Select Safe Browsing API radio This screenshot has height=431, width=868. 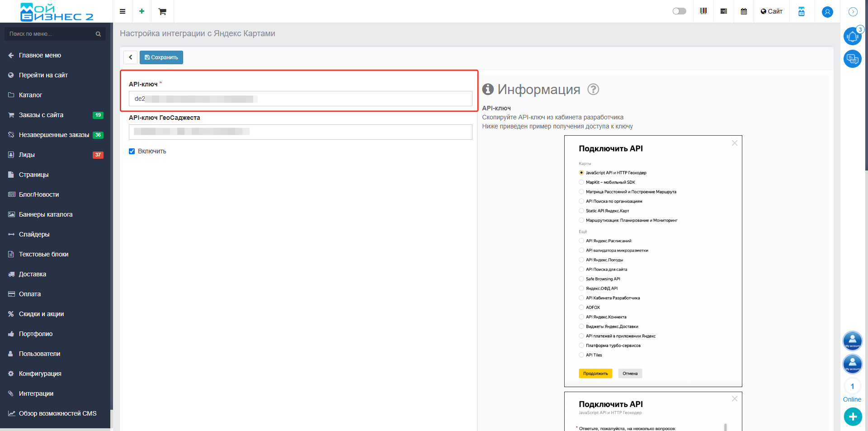(x=581, y=279)
